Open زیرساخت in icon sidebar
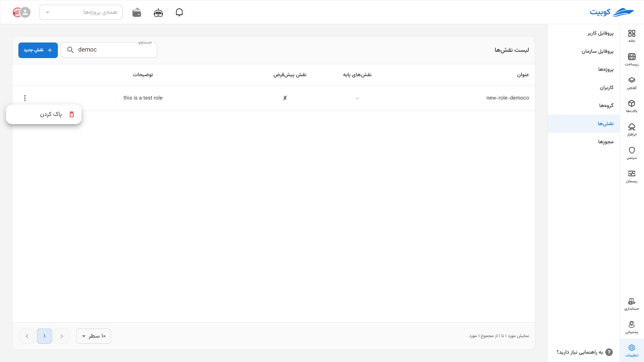The width and height of the screenshot is (644, 362). (632, 60)
